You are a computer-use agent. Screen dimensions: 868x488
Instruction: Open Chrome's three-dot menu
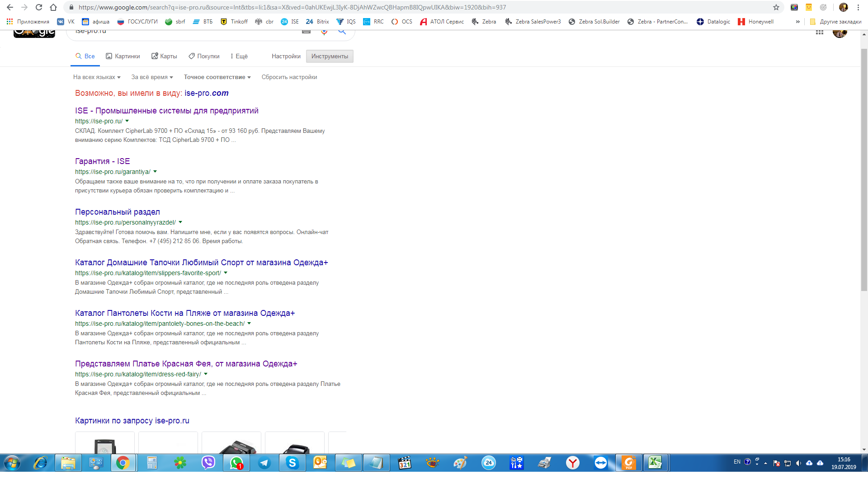(x=858, y=7)
